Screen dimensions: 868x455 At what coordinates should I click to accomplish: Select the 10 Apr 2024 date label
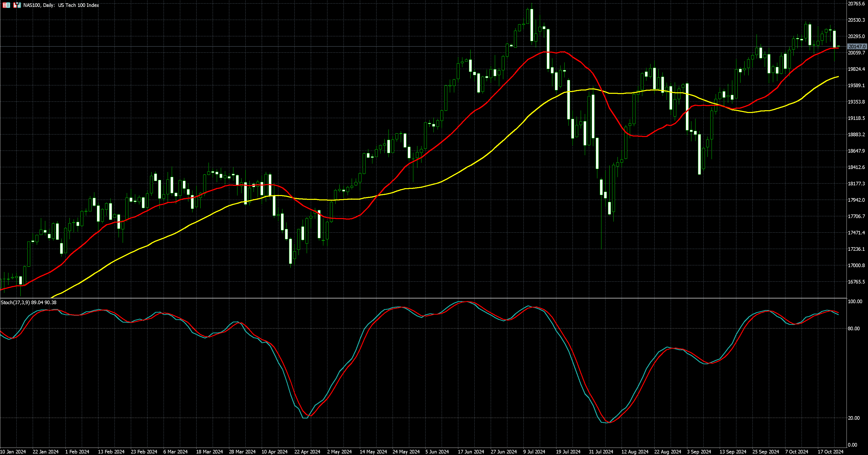tap(274, 452)
